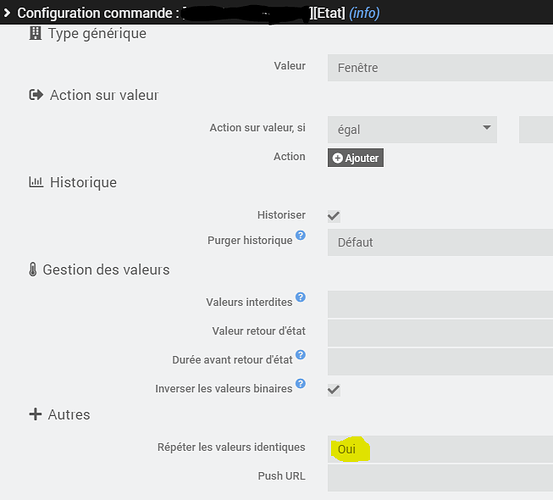Click the arrow icon beside Action sur valeur

click(x=36, y=95)
